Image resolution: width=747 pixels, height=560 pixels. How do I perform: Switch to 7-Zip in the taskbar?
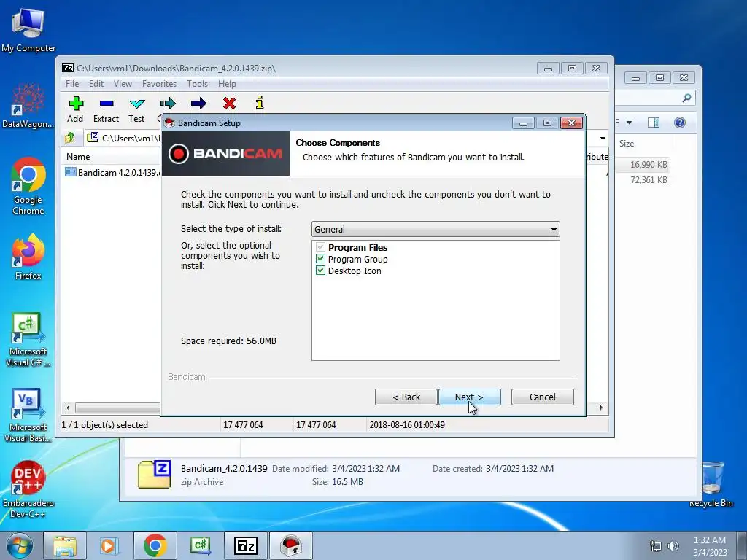[246, 545]
